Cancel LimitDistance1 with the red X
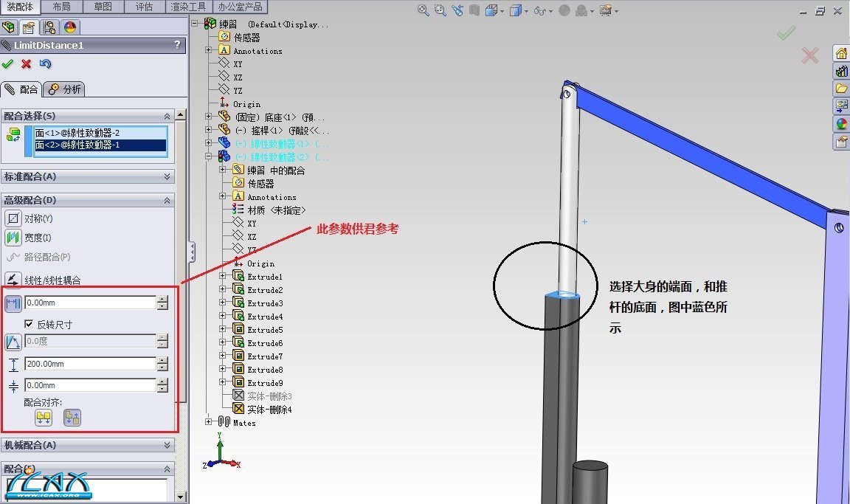850x504 pixels. coord(27,64)
